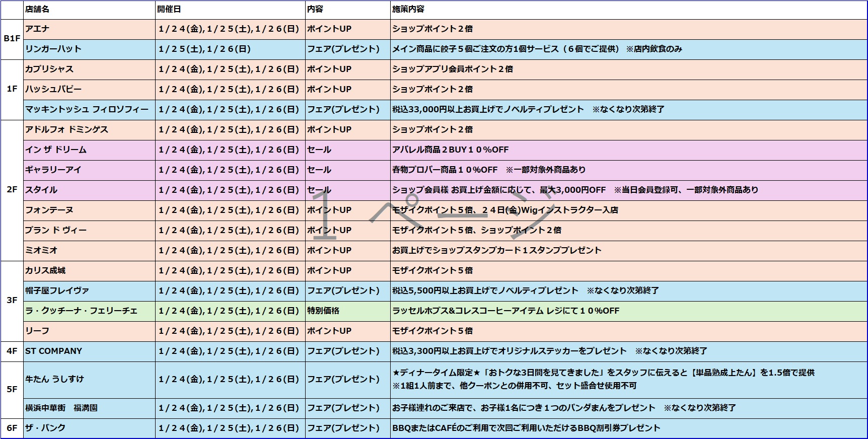Click アパレル商品2BUY10%OFF cell

[x=628, y=150]
